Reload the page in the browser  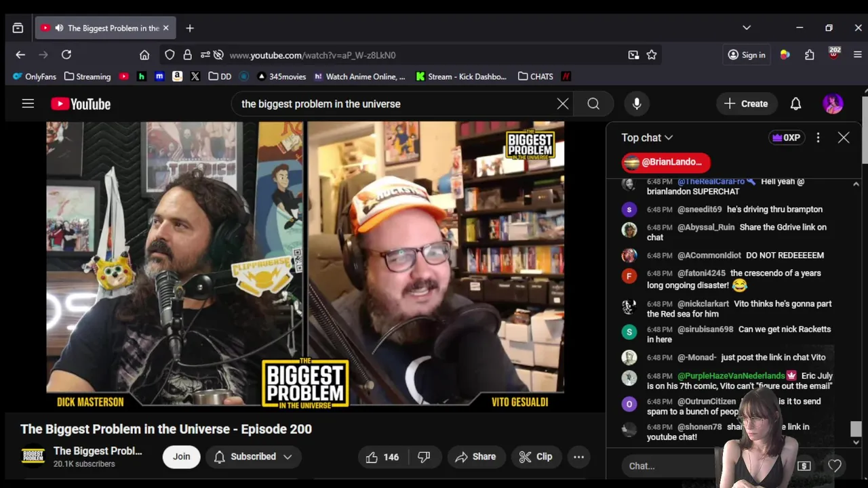click(66, 55)
